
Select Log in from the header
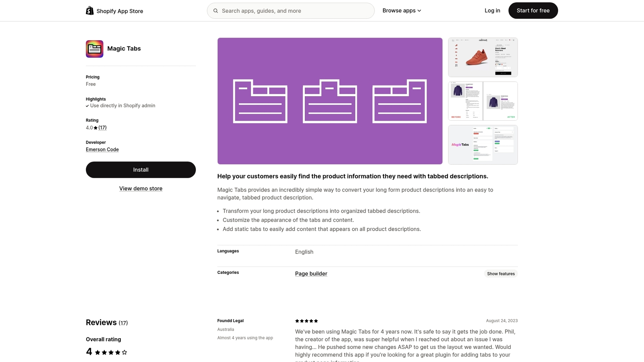[492, 10]
